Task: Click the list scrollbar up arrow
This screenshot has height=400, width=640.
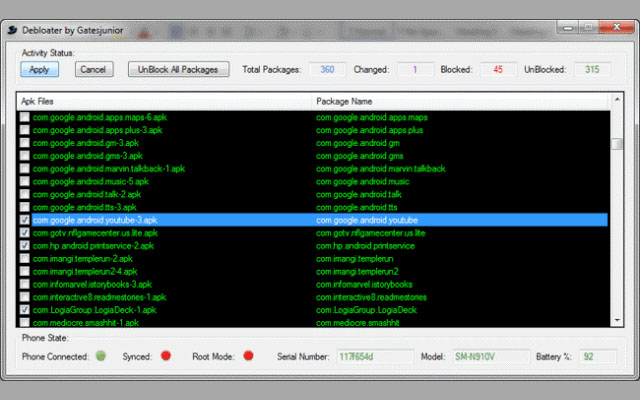Action: 617,99
